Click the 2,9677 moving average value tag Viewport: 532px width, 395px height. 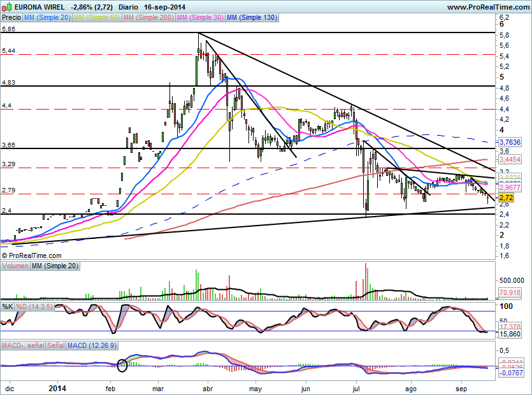pyautogui.click(x=510, y=187)
